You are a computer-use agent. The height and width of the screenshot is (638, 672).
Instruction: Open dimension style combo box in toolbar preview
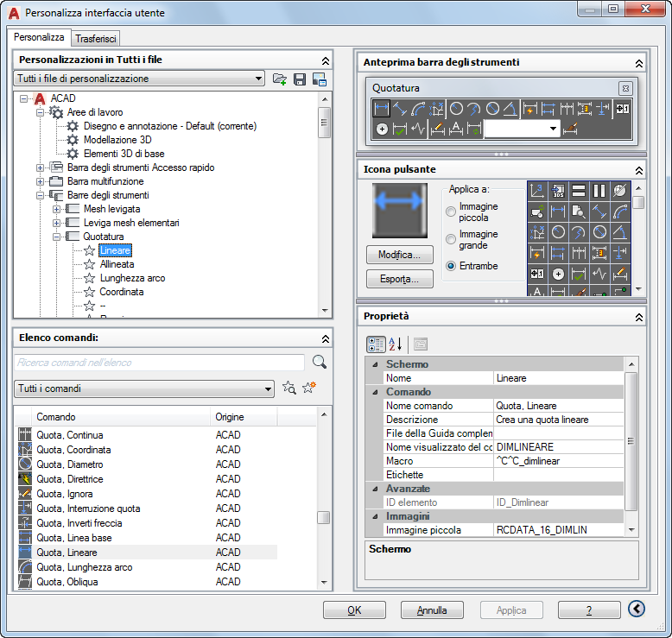click(x=523, y=129)
